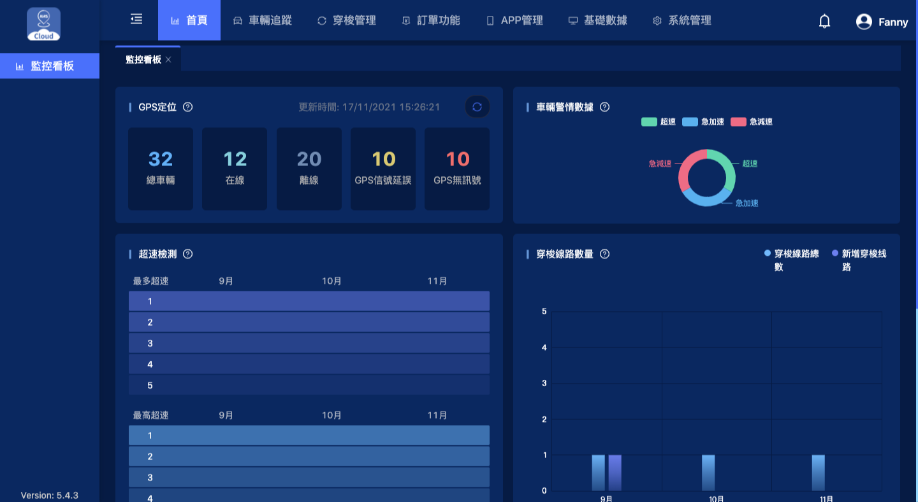The image size is (918, 502).
Task: Click the Cloud logo in the sidebar
Action: [43, 24]
